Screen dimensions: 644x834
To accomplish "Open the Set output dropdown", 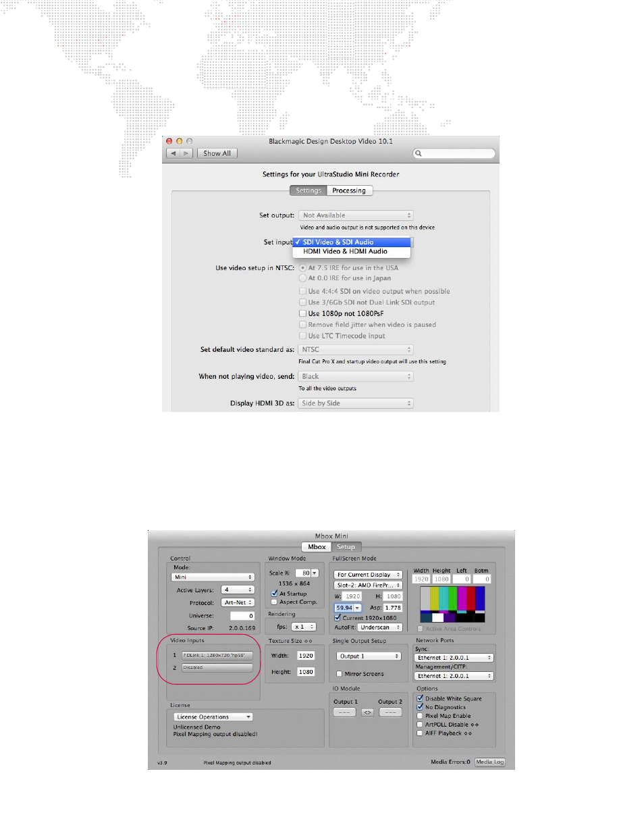I will pos(356,215).
